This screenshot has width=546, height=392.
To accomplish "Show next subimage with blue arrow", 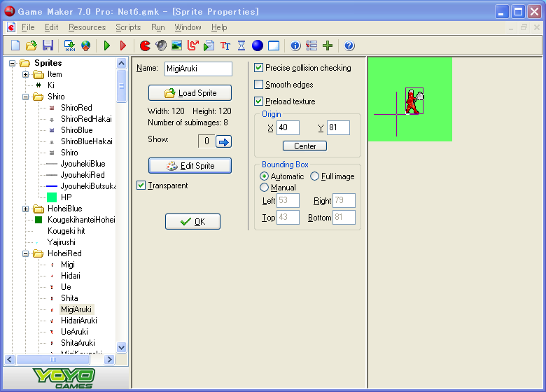I will coord(223,141).
